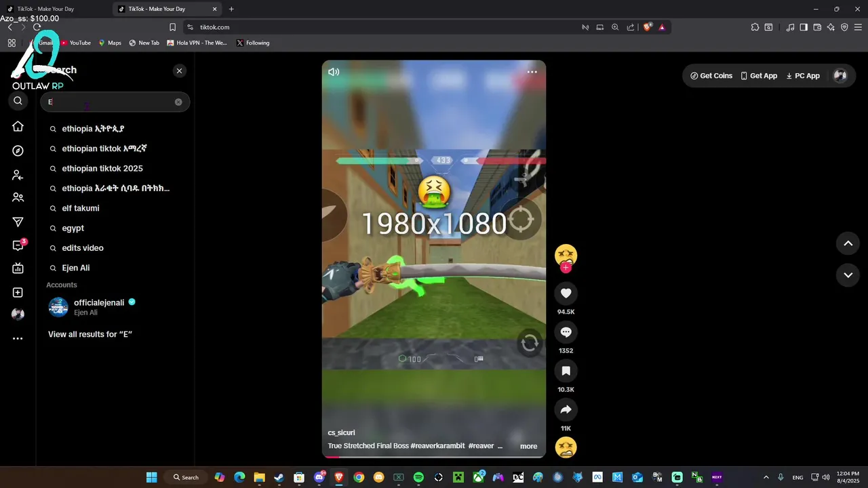Open the officialejenali account result
This screenshot has width=868, height=488.
pyautogui.click(x=115, y=307)
